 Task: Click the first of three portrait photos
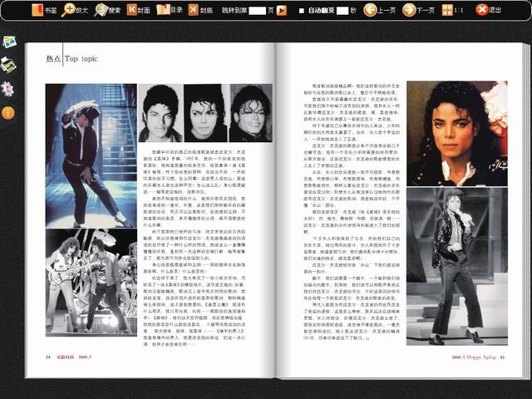tap(160, 113)
